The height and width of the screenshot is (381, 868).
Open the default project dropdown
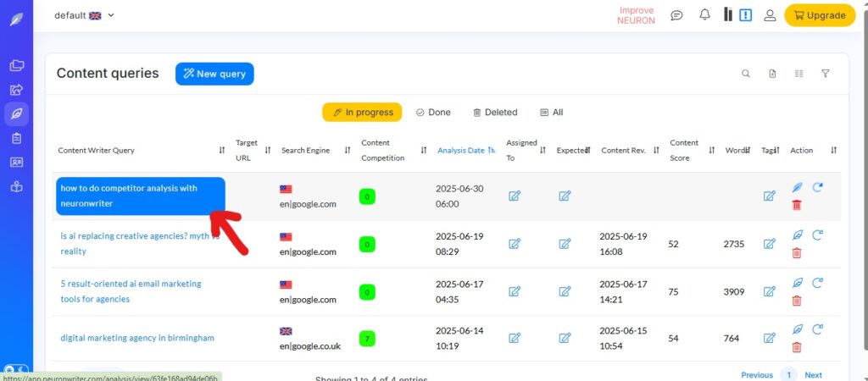pyautogui.click(x=84, y=15)
